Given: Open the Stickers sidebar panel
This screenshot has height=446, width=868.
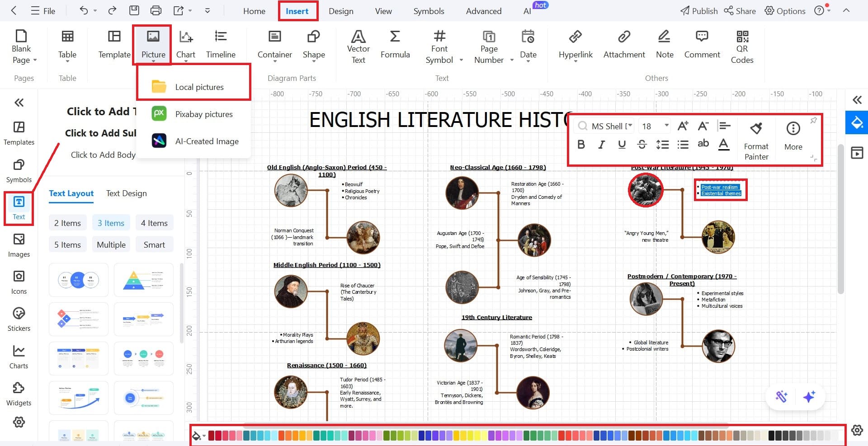Looking at the screenshot, I should pos(19,319).
